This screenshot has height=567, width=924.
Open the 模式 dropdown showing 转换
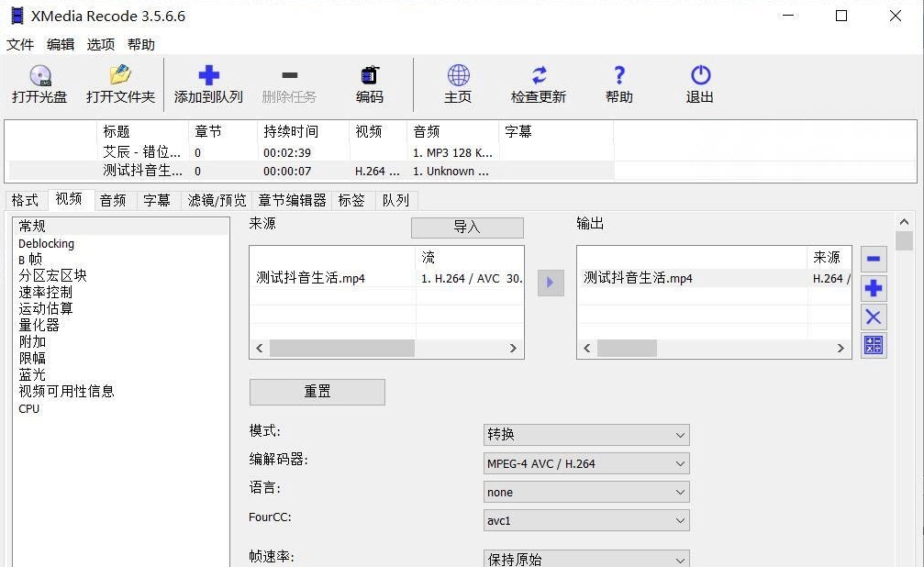tap(586, 434)
